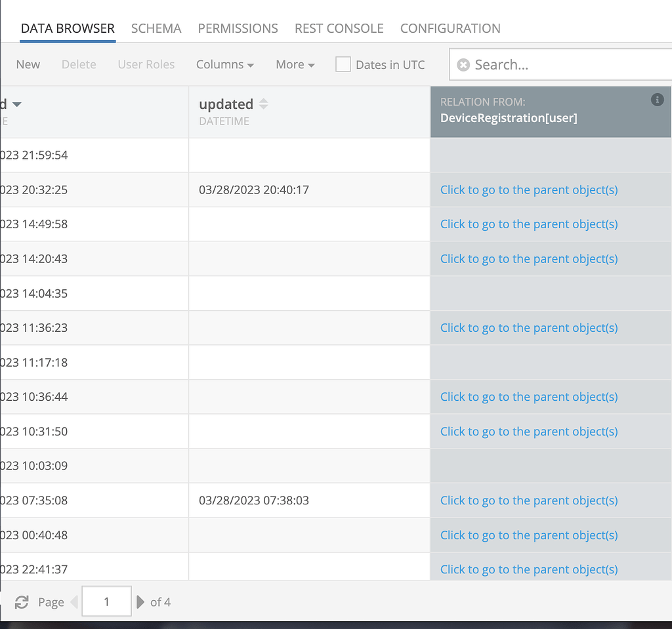Click the Delete button
Viewport: 672px width, 629px height.
pos(79,64)
